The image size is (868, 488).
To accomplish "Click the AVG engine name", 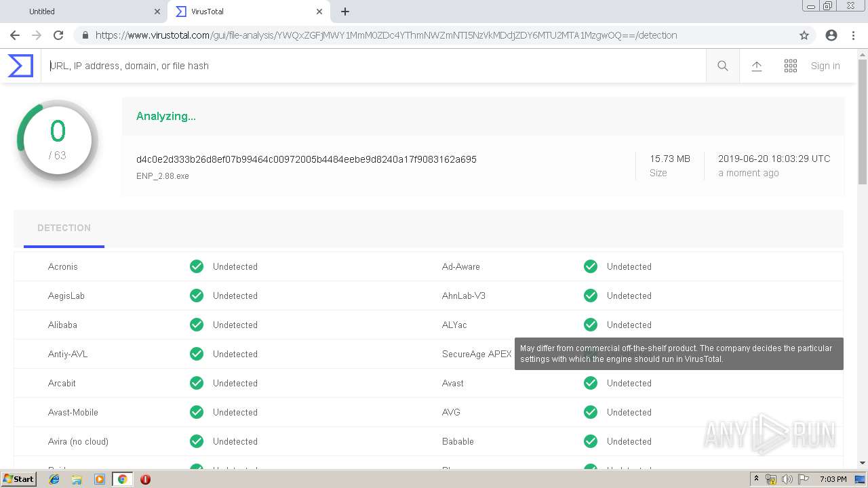I will tap(451, 413).
